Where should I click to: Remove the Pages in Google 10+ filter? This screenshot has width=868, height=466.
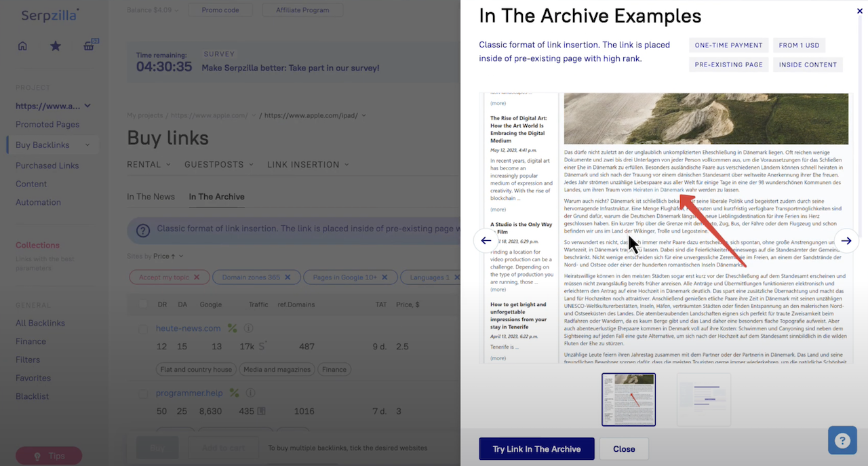[384, 277]
